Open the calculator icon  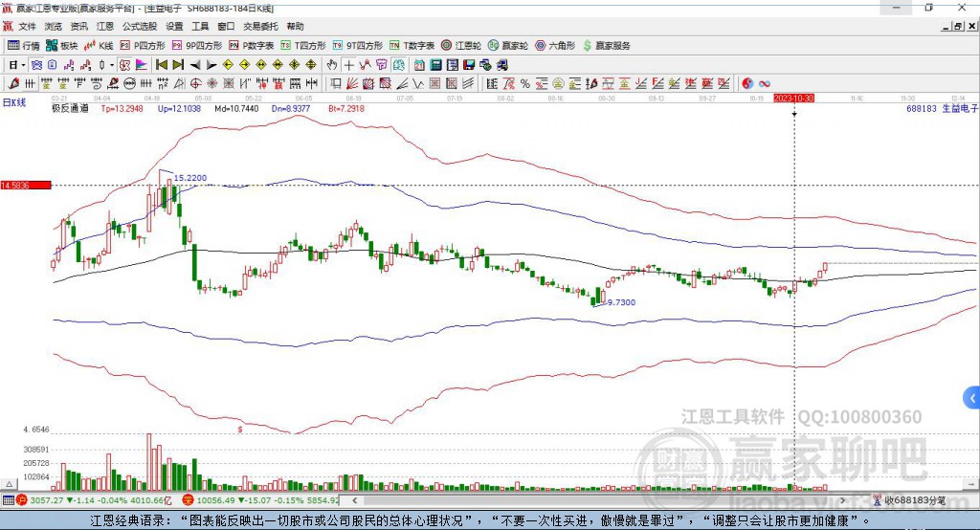click(x=436, y=65)
